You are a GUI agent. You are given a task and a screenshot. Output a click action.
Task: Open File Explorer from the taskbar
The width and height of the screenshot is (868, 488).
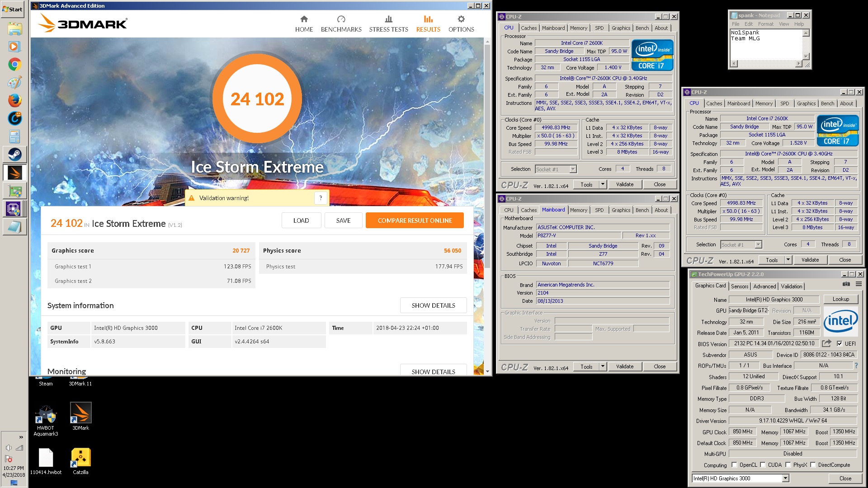pos(14,29)
